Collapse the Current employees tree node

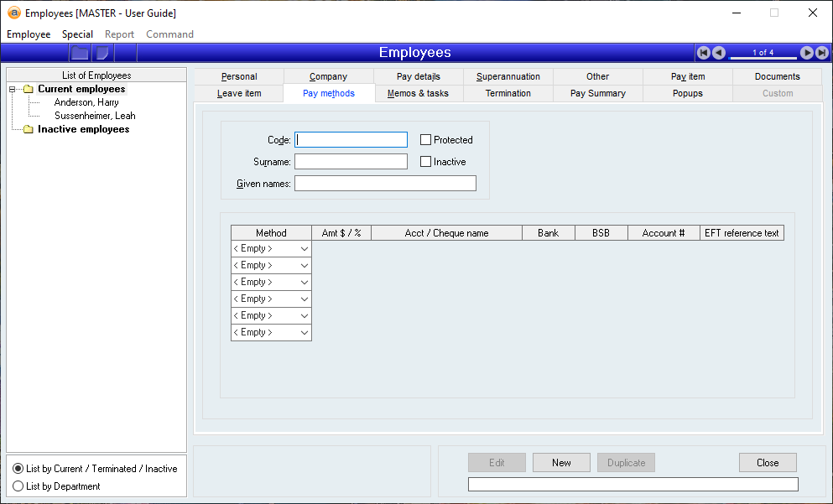(x=13, y=90)
